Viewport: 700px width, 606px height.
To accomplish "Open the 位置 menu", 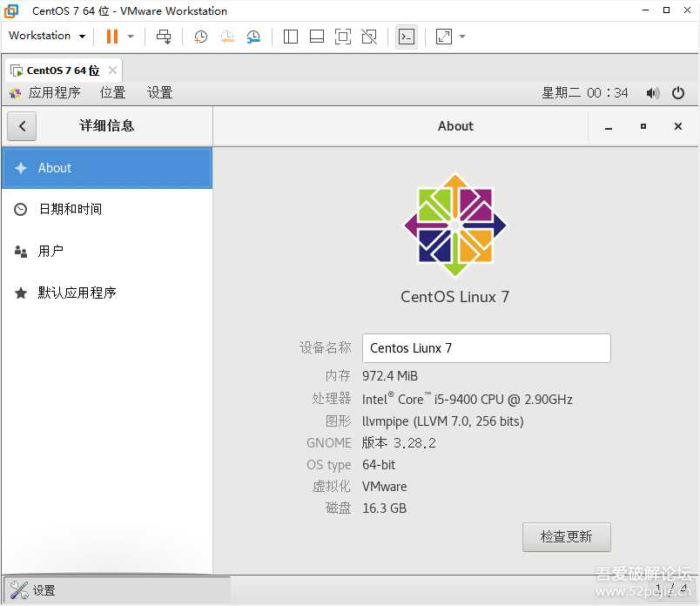I will click(x=112, y=93).
